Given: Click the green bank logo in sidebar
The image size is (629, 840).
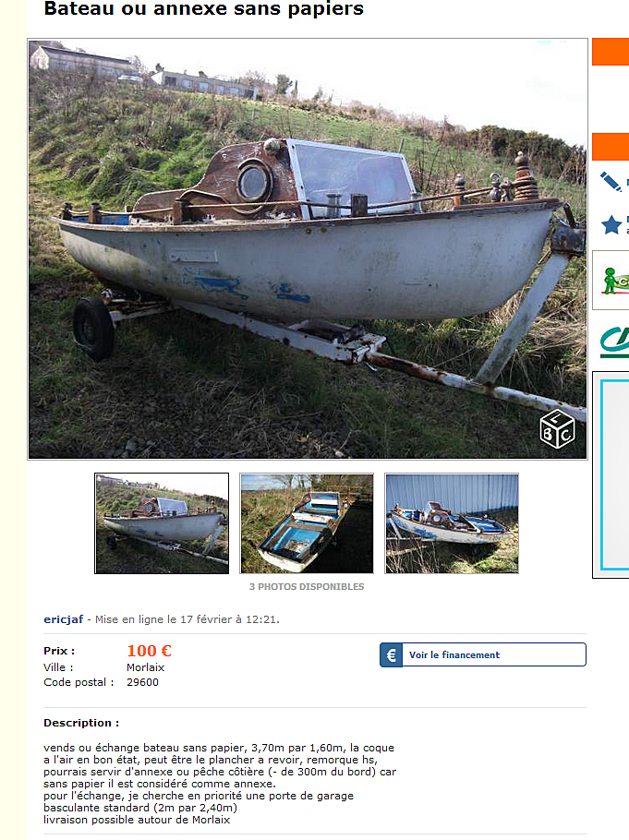Looking at the screenshot, I should [x=614, y=342].
